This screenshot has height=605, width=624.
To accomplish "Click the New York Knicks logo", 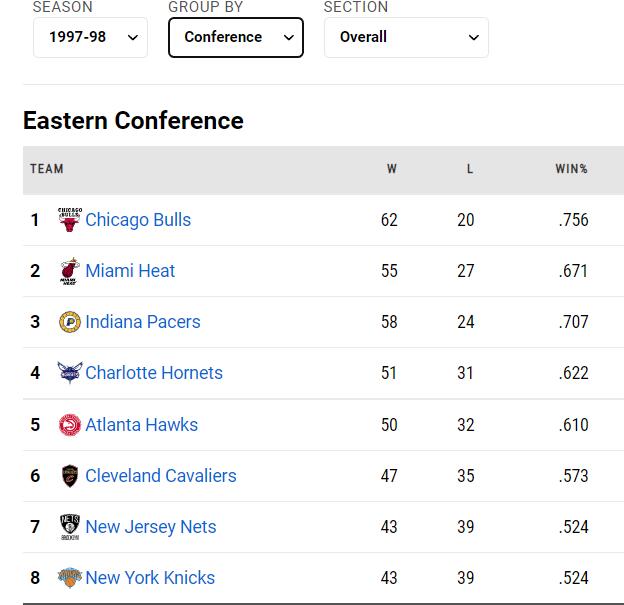I will click(70, 578).
